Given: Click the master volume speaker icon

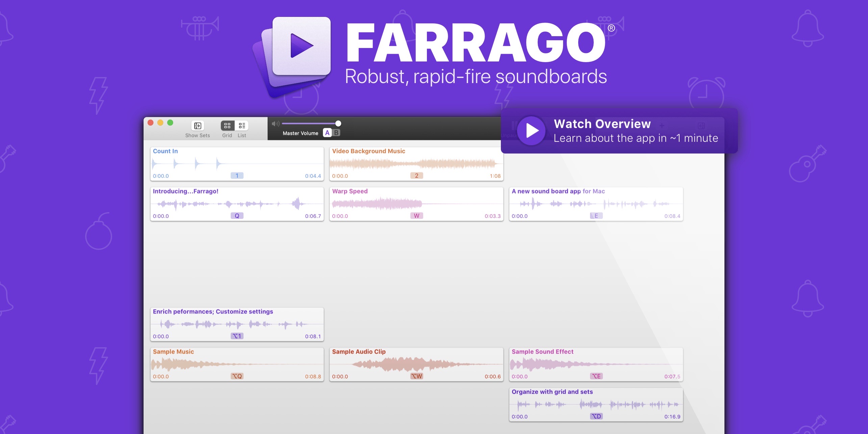Looking at the screenshot, I should tap(275, 124).
